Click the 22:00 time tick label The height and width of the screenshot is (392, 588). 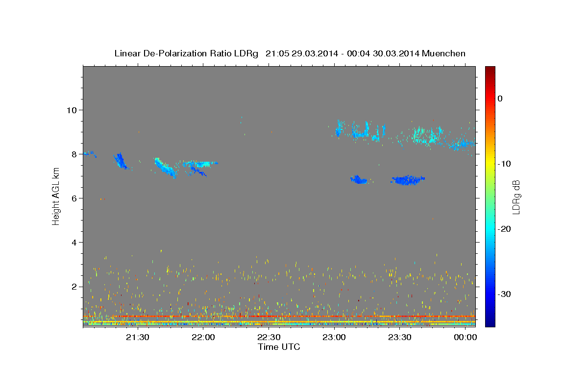203,337
